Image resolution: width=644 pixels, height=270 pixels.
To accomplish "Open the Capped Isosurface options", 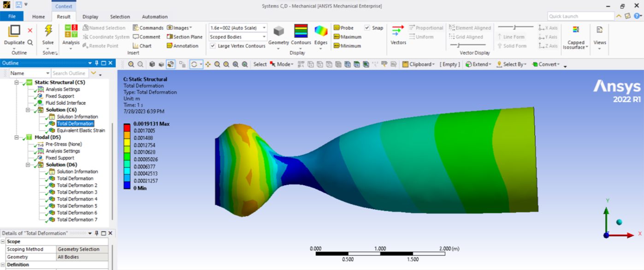I will tap(576, 38).
